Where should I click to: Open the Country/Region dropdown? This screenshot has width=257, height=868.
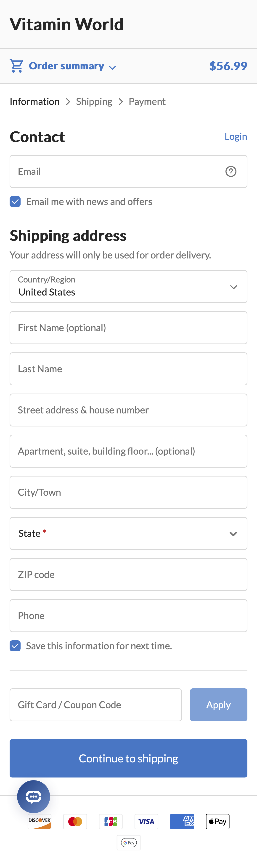pos(128,287)
